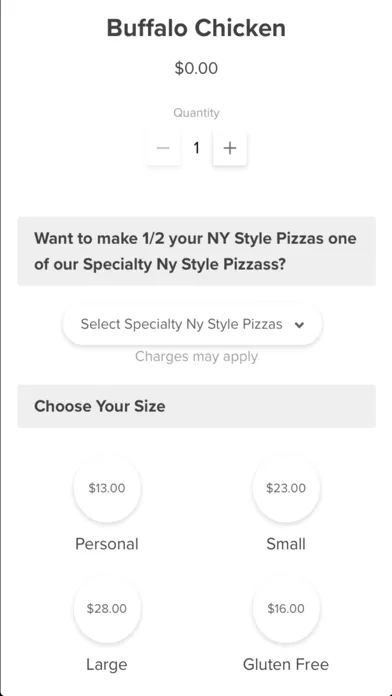Image resolution: width=392 pixels, height=696 pixels.
Task: Click the half NY Style Pizzas section header
Action: 197,251
